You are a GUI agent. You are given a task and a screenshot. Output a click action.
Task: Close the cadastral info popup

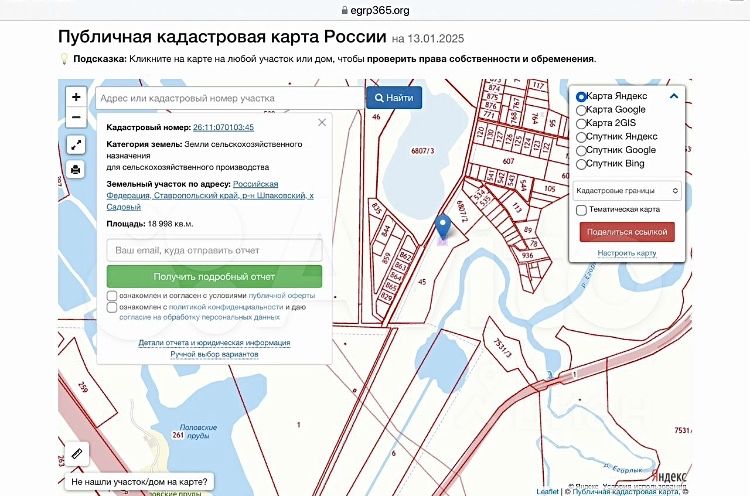pyautogui.click(x=322, y=122)
